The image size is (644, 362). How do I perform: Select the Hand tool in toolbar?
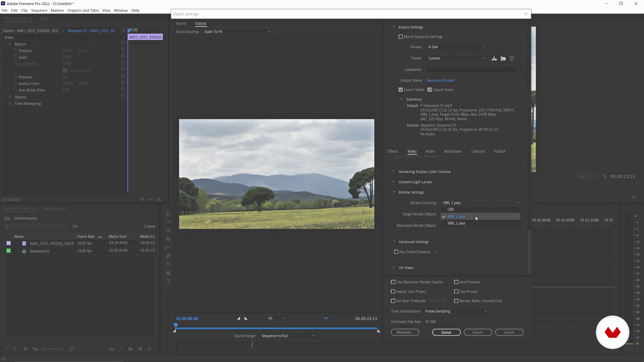(x=168, y=273)
